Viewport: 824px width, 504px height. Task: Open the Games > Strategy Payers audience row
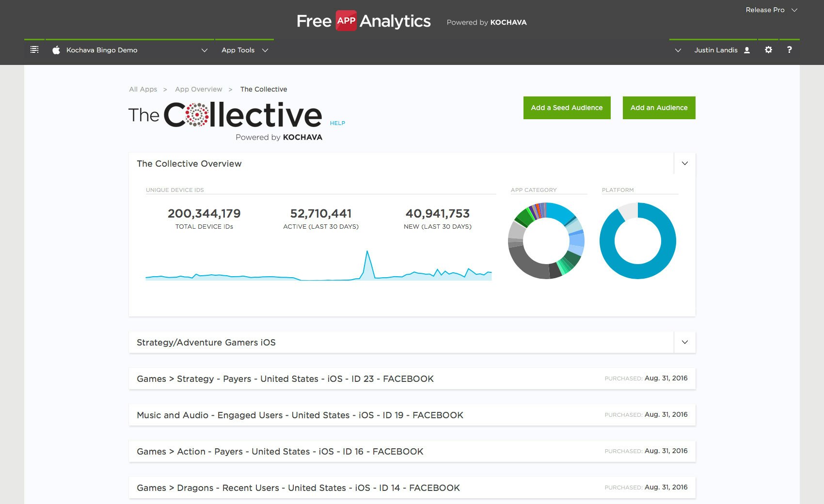pos(285,378)
